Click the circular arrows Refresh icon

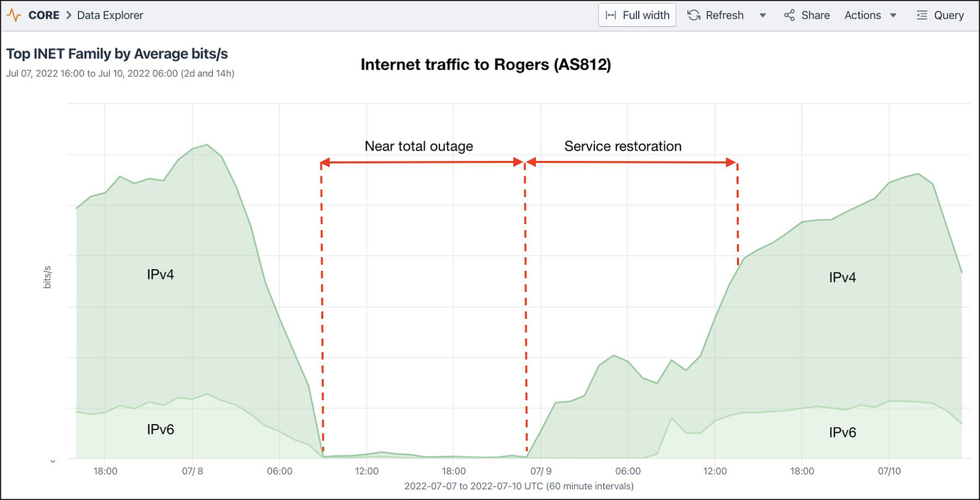click(x=693, y=15)
